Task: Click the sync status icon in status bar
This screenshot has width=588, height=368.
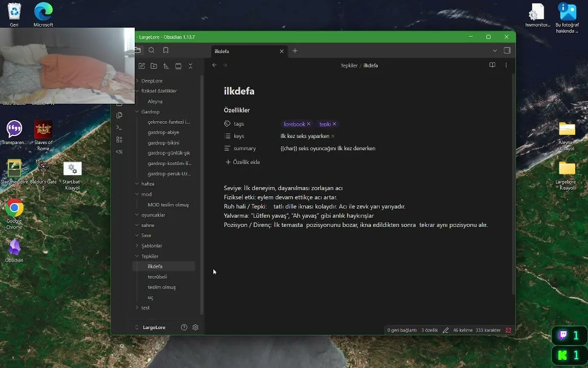Action: pyautogui.click(x=508, y=330)
